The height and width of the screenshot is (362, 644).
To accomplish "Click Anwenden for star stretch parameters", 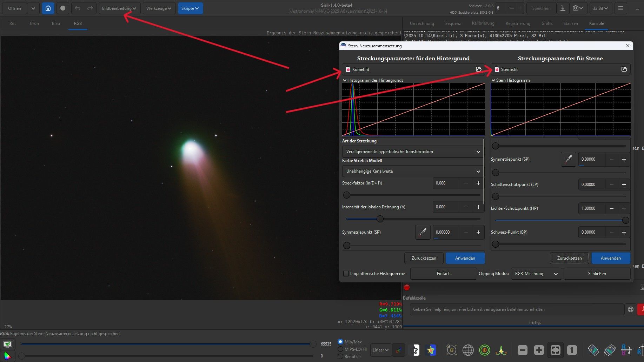I will click(610, 258).
